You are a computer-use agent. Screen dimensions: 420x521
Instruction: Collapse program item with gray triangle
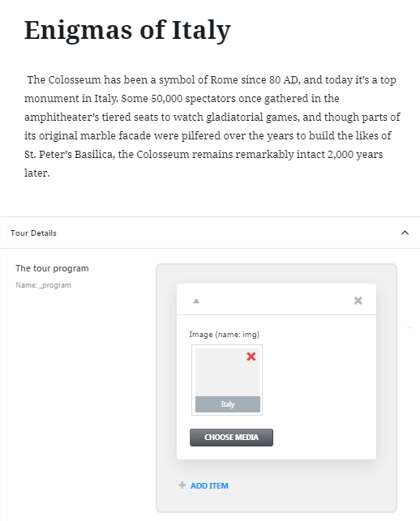click(196, 301)
